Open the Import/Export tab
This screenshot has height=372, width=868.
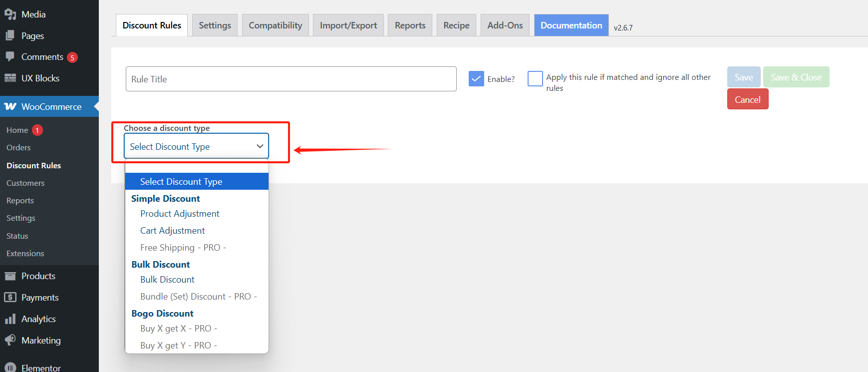pyautogui.click(x=348, y=25)
